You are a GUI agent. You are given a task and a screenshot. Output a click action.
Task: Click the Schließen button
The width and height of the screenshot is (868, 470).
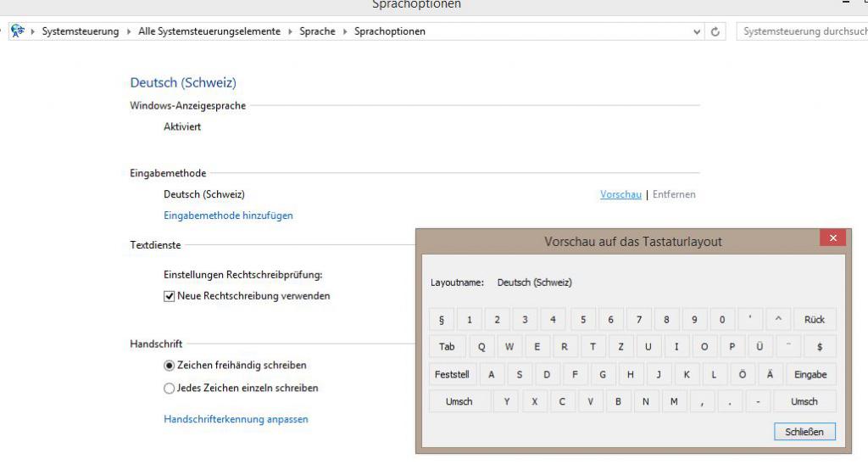pyautogui.click(x=804, y=432)
